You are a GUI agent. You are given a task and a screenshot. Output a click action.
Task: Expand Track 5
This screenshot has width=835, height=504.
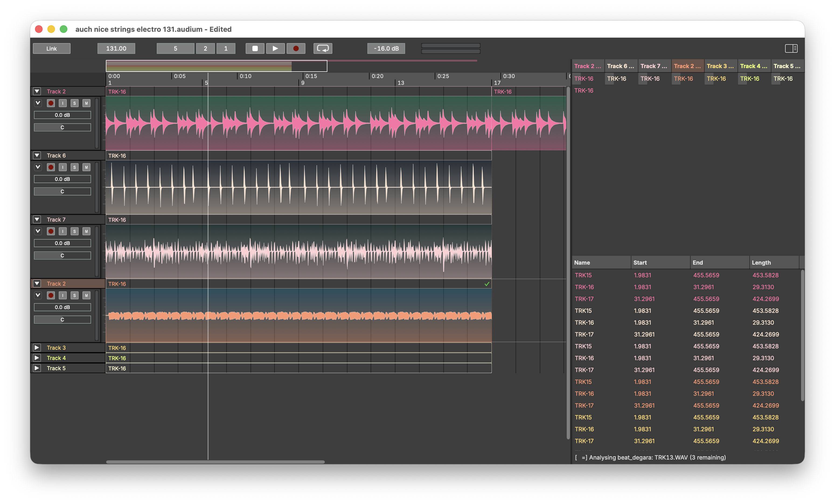(37, 368)
